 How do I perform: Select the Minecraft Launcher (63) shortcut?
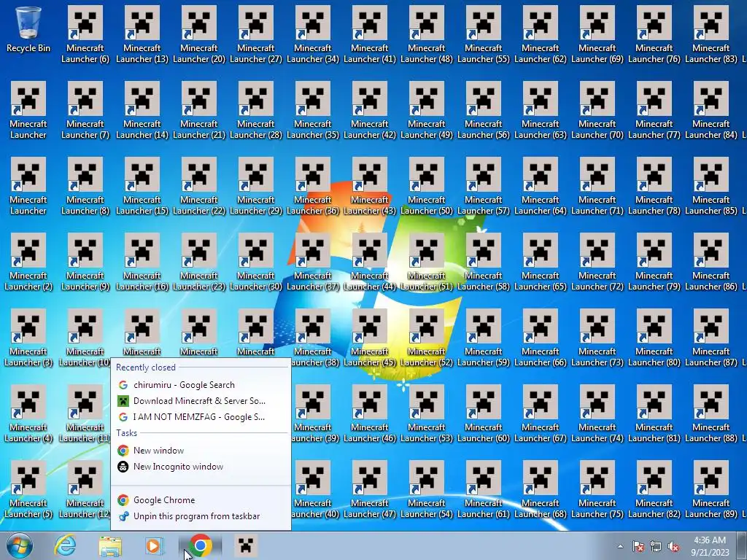click(x=541, y=110)
